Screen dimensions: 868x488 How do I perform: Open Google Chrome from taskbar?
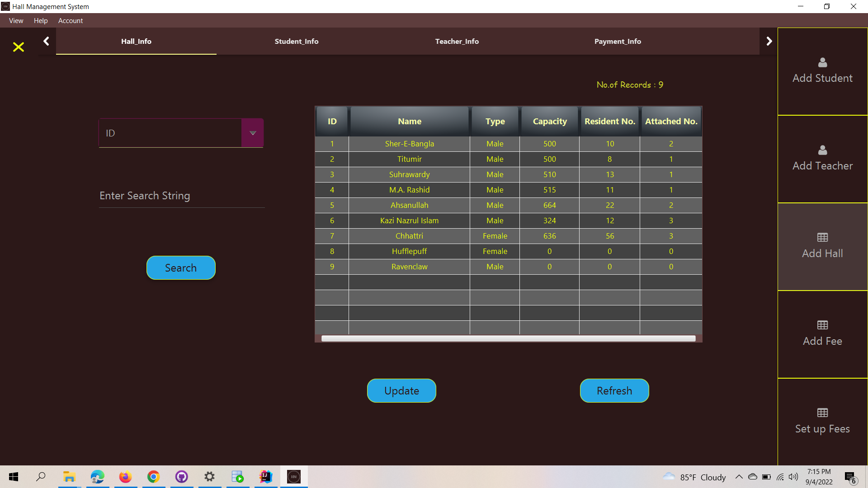coord(153,477)
